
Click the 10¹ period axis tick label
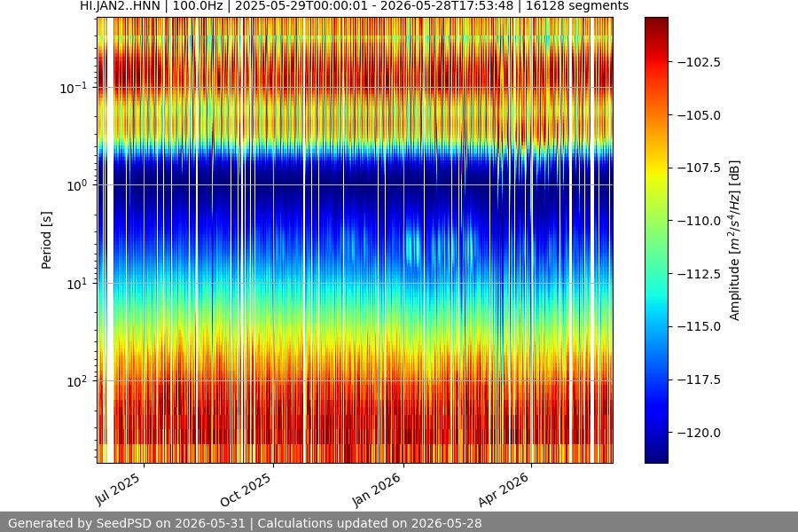[x=77, y=284]
